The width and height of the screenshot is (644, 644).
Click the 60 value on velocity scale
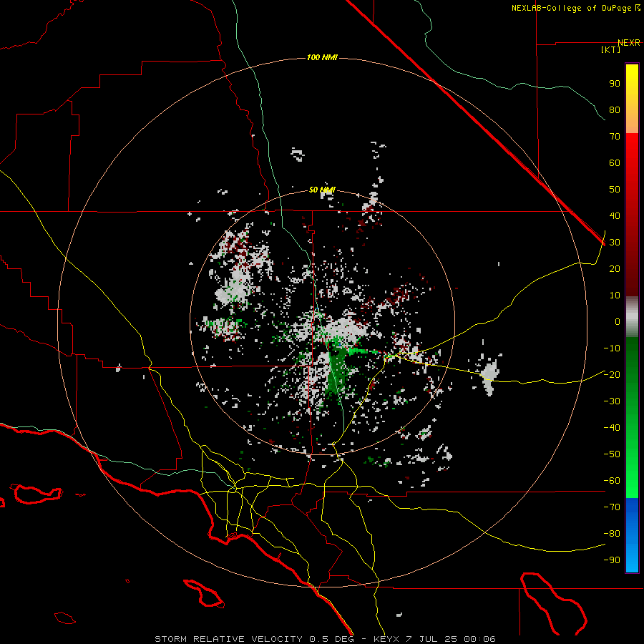tap(615, 163)
